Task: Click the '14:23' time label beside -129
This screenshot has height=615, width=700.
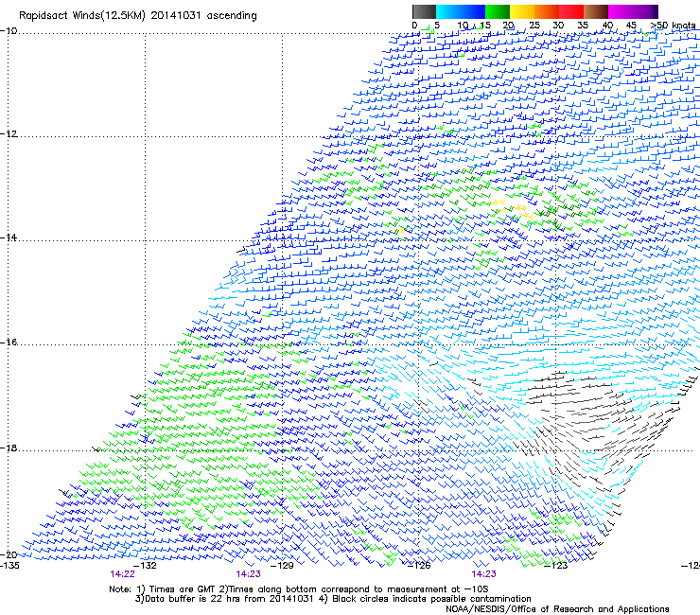Action: (x=248, y=574)
